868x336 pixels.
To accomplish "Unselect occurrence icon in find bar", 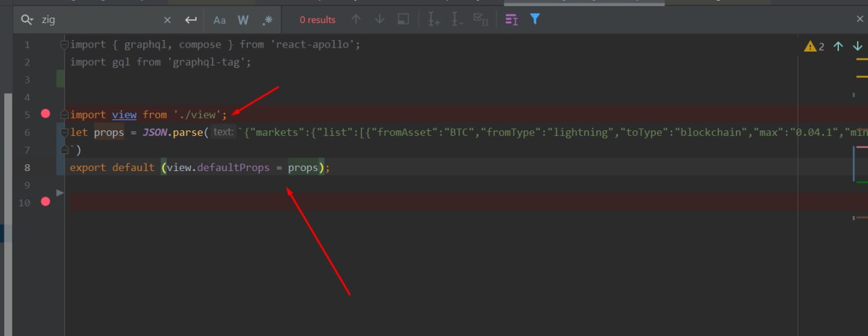I will point(458,20).
